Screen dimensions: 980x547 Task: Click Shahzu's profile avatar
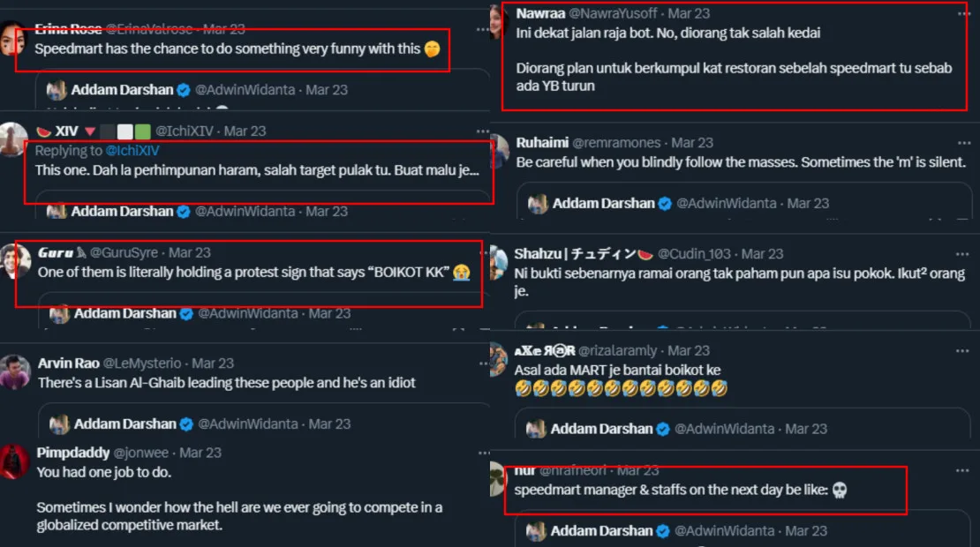(499, 262)
